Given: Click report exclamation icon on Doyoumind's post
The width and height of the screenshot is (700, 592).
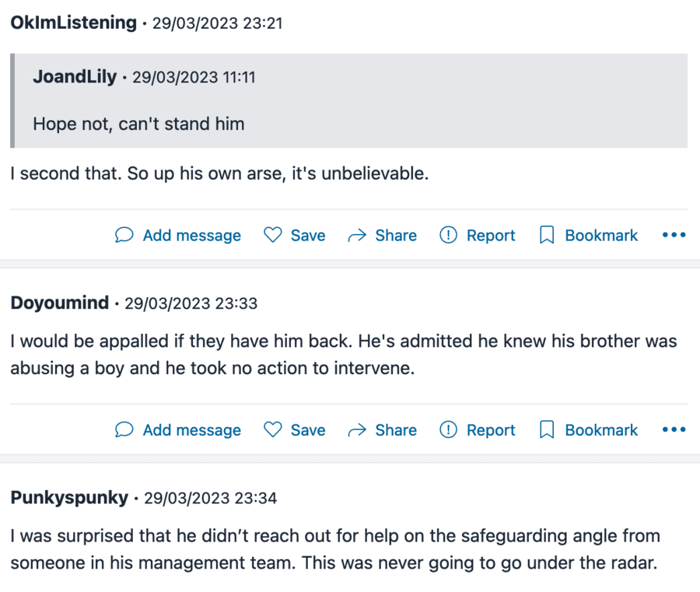Looking at the screenshot, I should 448,429.
